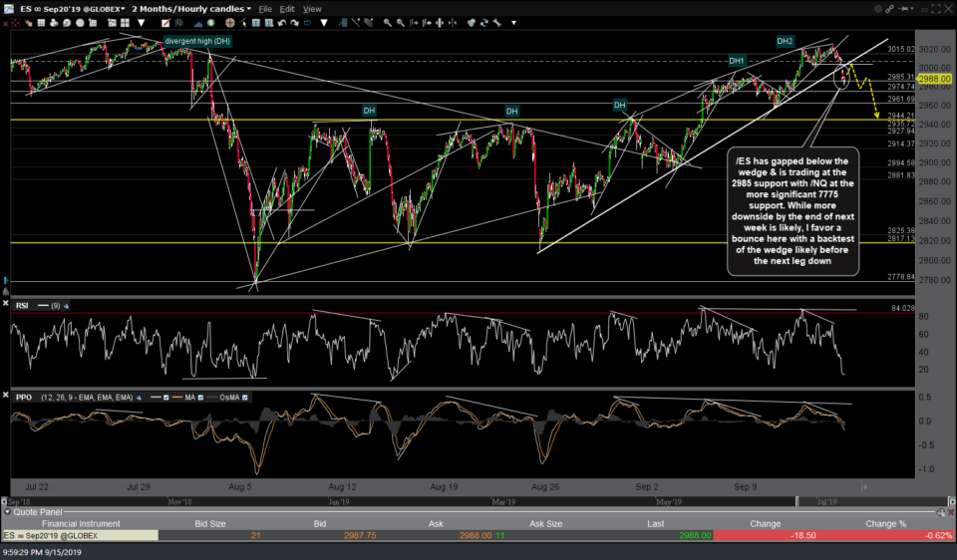Open the 2 Months/Hourly candles period dropdown
957x560 pixels.
tap(191, 9)
